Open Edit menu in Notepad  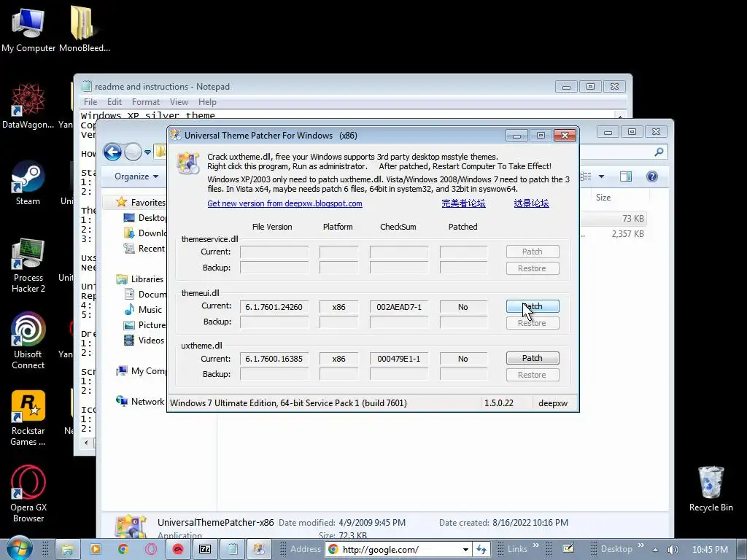click(x=115, y=102)
